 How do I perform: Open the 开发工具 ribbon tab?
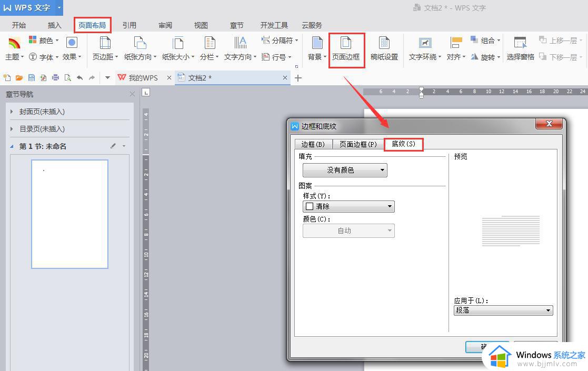tap(274, 25)
